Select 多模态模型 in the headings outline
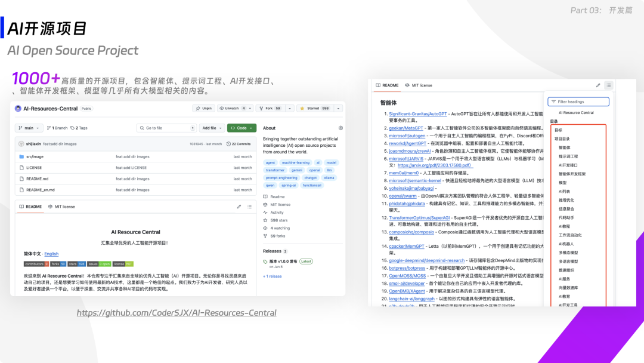 tap(568, 253)
